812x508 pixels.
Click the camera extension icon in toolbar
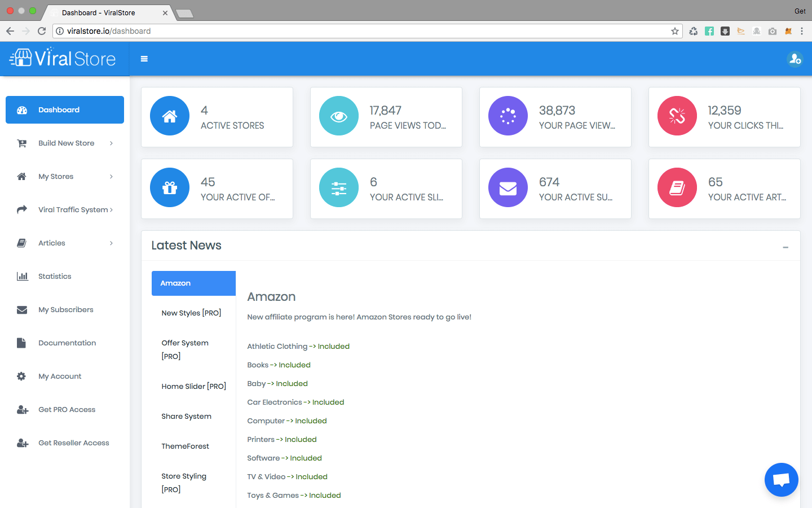tap(773, 31)
